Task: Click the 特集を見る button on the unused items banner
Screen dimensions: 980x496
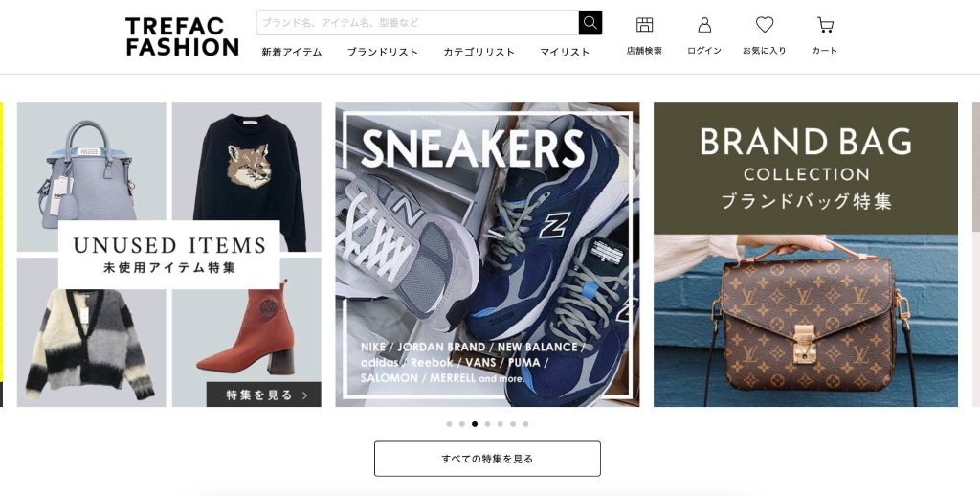Action: point(264,395)
